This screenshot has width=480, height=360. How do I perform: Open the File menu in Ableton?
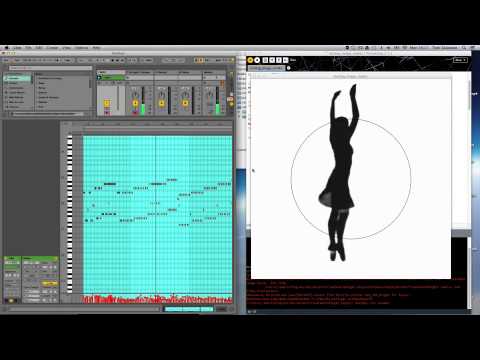point(29,48)
